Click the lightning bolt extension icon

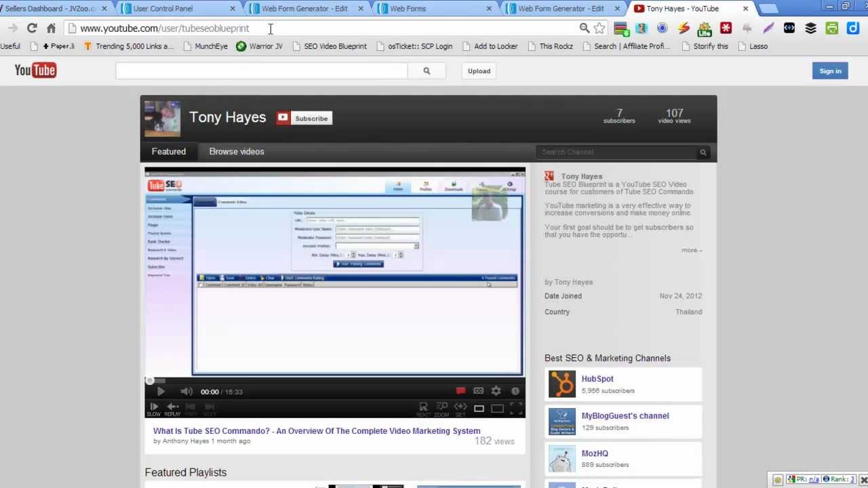pos(684,28)
